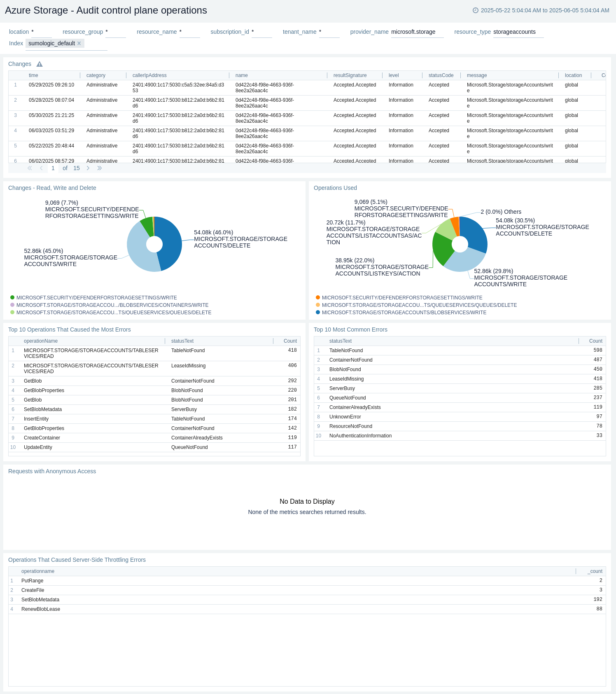Edit resource_type filter showing storageaccounts
616x694 pixels.
pos(518,32)
